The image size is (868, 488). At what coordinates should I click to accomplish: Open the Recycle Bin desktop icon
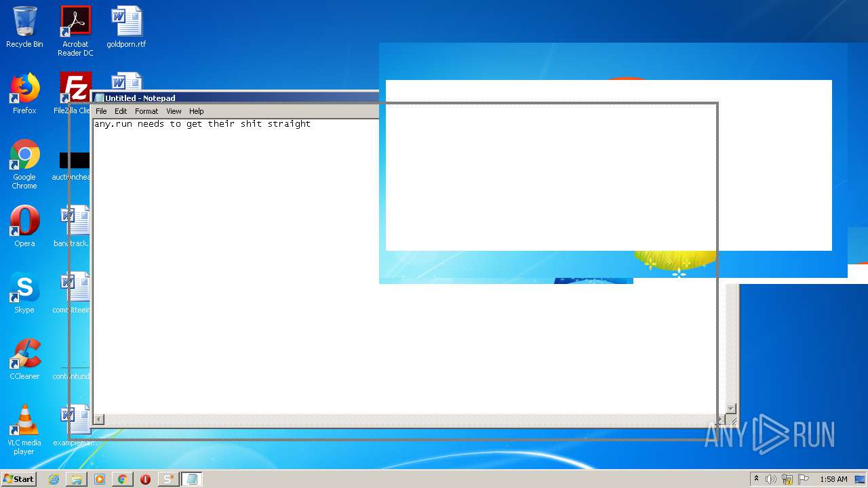click(x=24, y=27)
